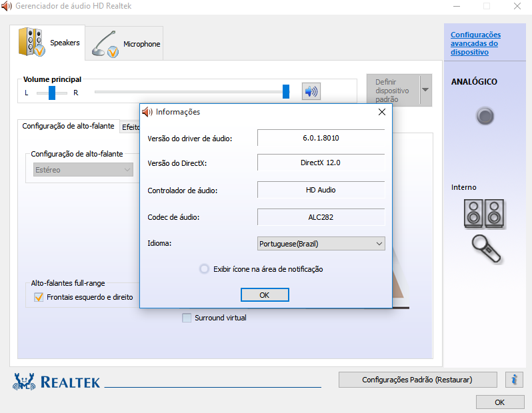The height and width of the screenshot is (413, 532).
Task: Minimize the Realtek audio manager window
Action: point(457,6)
